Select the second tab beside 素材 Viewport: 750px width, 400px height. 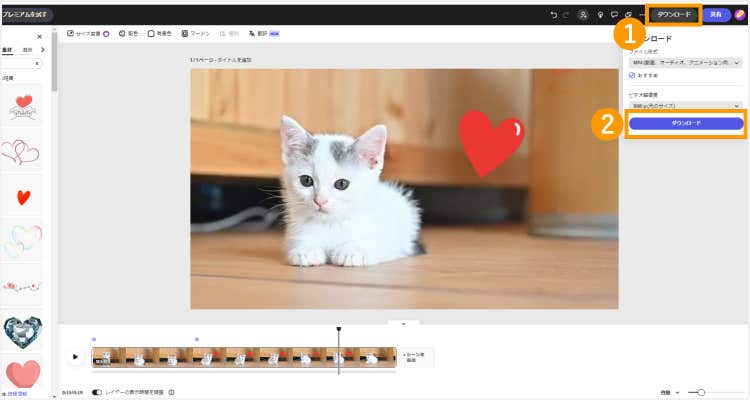27,50
